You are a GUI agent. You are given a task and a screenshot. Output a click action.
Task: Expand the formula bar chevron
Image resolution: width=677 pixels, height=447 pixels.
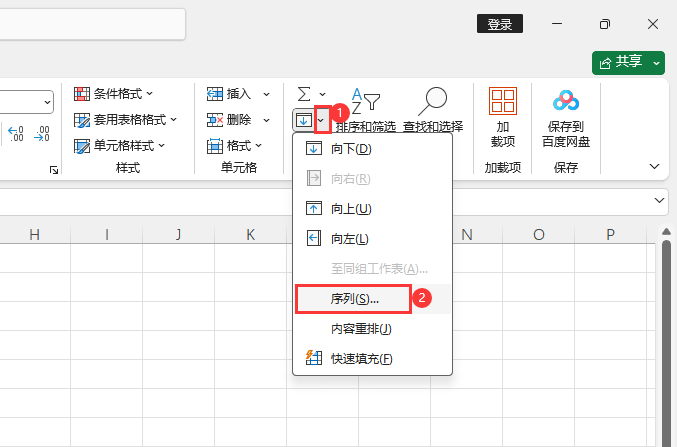pyautogui.click(x=659, y=200)
